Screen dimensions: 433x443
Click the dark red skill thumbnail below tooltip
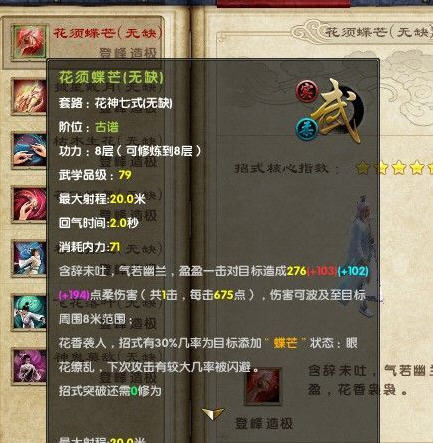[x=262, y=386]
